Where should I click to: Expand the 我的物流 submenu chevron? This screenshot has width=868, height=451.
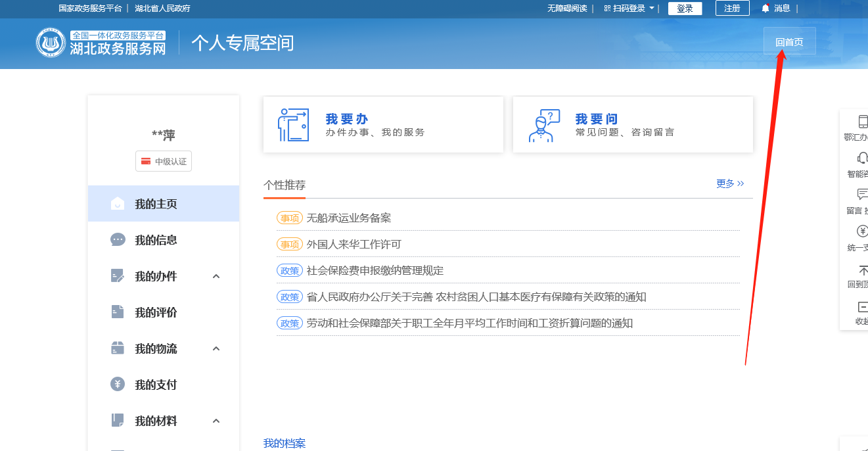tap(216, 348)
